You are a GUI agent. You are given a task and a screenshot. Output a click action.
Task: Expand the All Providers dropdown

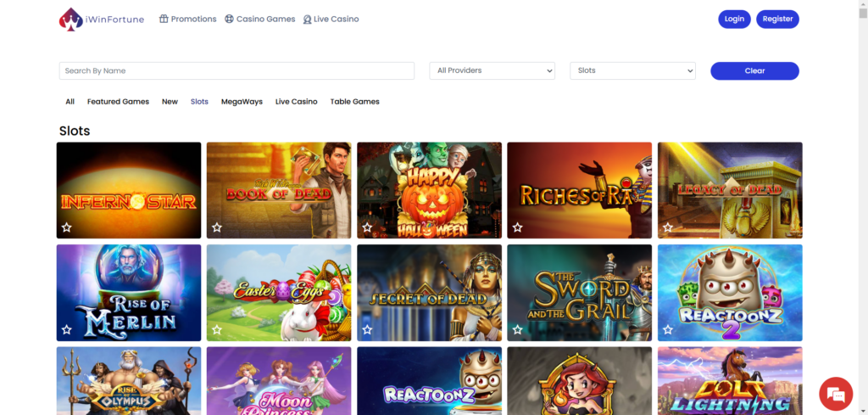[492, 71]
